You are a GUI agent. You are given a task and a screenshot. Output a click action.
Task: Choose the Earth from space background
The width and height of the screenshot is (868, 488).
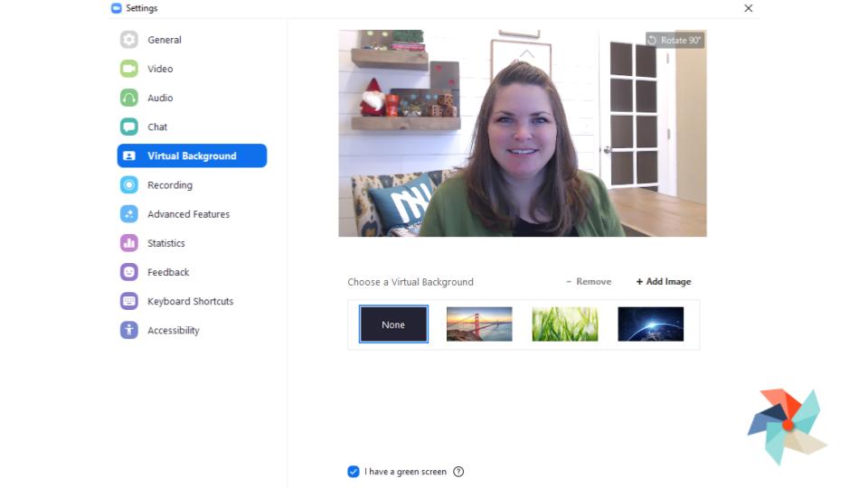click(x=651, y=324)
